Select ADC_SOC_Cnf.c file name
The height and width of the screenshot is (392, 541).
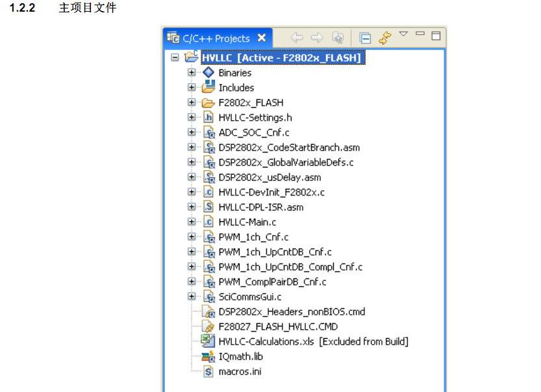[x=254, y=133]
